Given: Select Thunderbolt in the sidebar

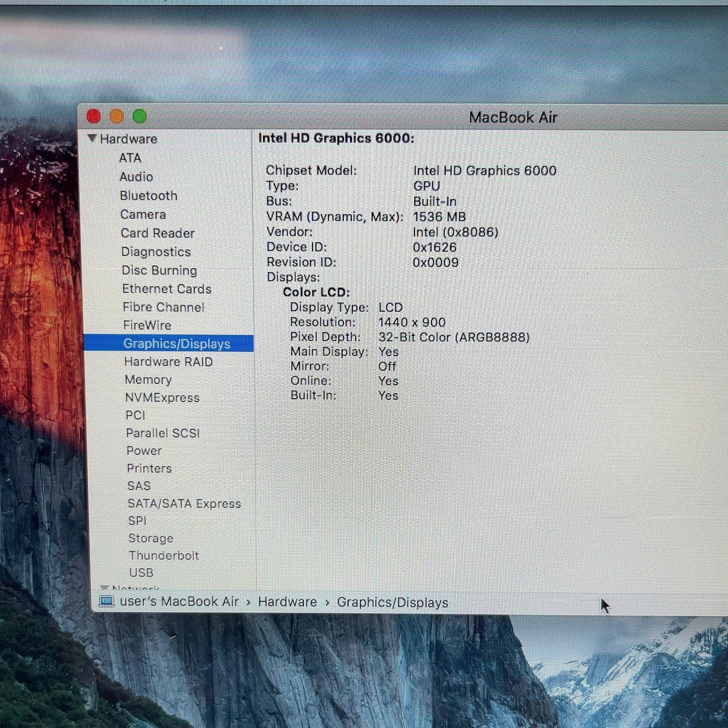Looking at the screenshot, I should (x=164, y=555).
